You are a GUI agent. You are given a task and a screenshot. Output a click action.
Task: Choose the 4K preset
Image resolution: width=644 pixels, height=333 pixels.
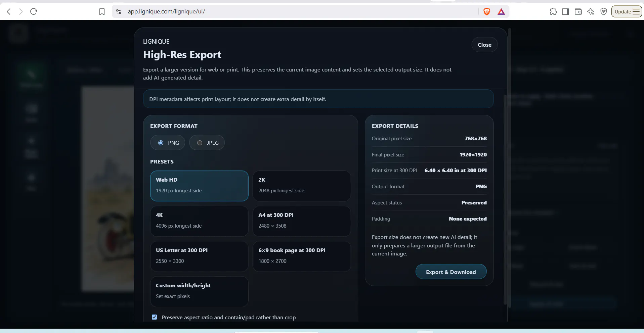tap(199, 221)
